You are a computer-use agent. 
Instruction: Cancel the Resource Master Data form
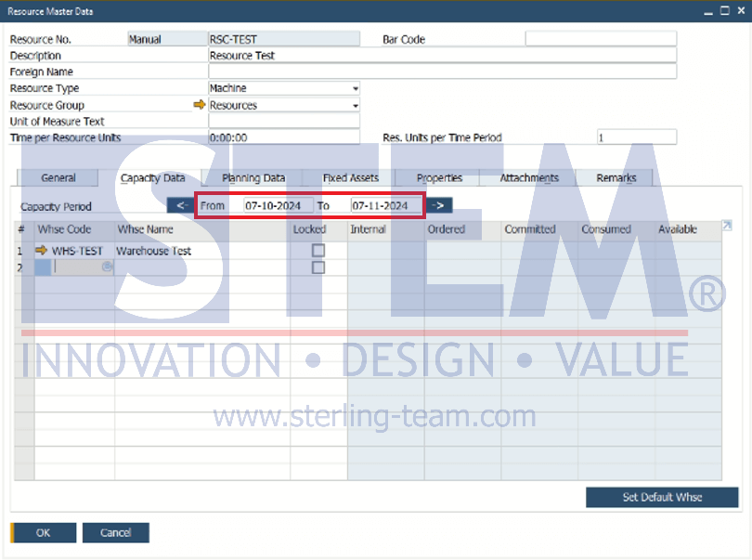click(116, 533)
